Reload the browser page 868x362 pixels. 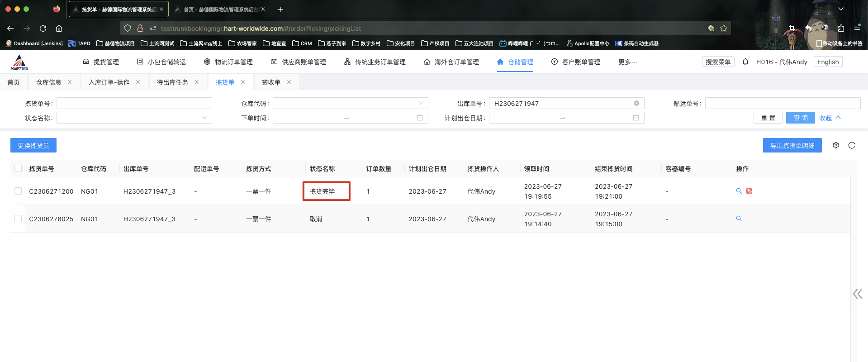pos(43,28)
